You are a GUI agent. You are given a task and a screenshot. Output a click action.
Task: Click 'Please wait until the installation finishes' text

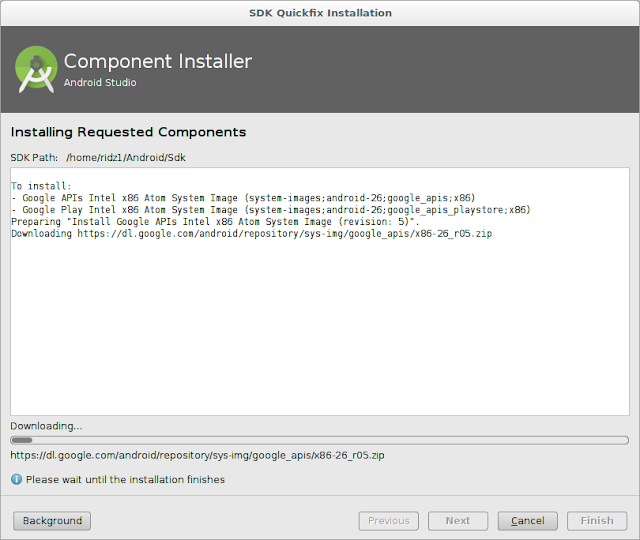pyautogui.click(x=125, y=480)
